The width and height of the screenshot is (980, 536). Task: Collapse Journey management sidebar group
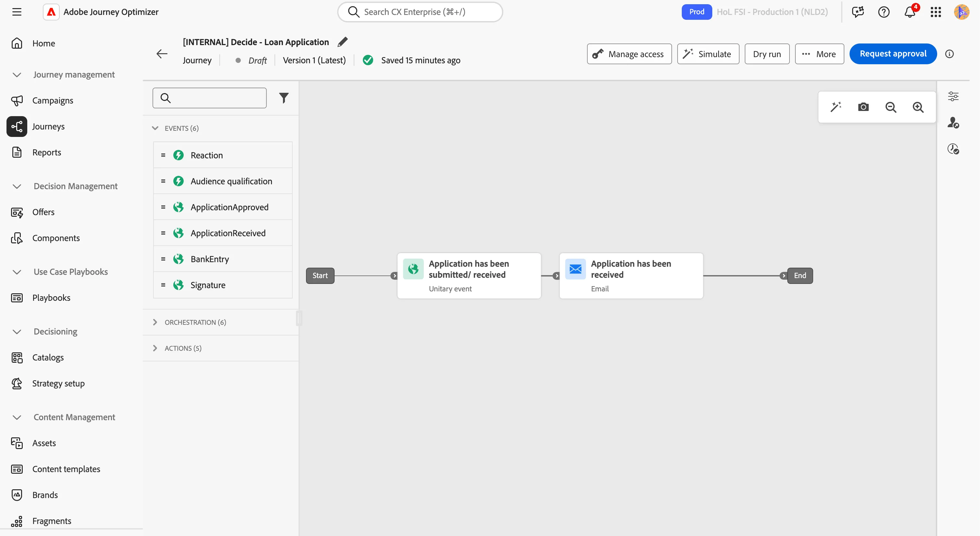[x=17, y=75]
